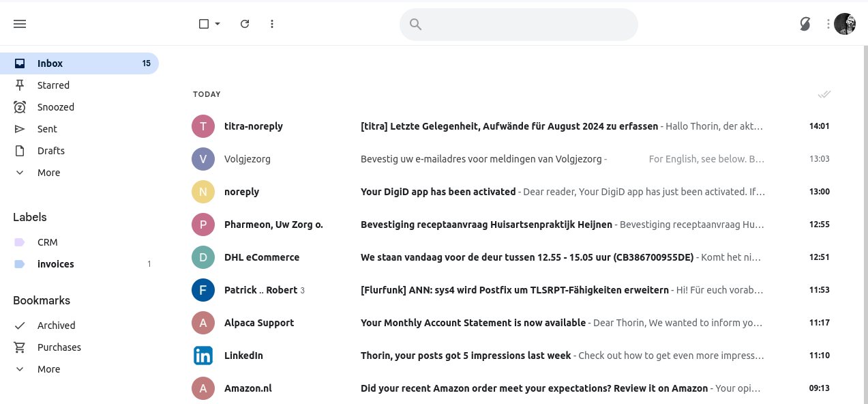Open the user profile avatar
Screen dimensions: 868x404
coord(845,24)
